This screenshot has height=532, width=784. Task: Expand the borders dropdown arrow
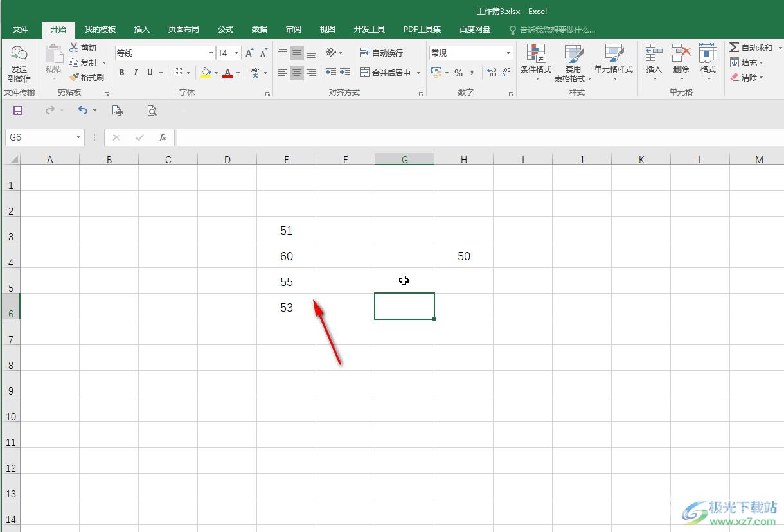click(x=188, y=73)
